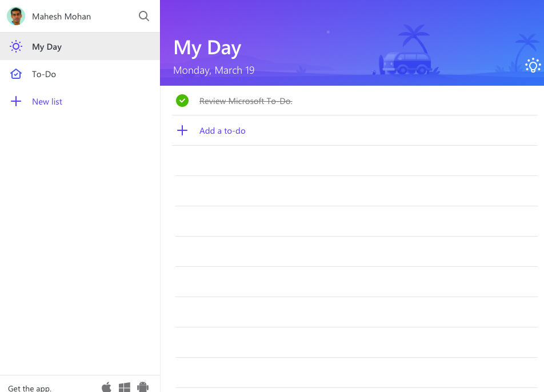
Task: Click the My Day header title
Action: (x=207, y=48)
